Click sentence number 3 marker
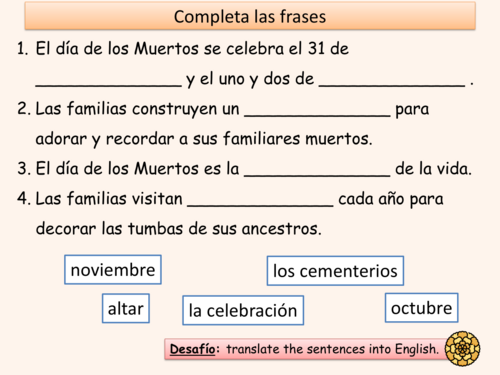The height and width of the screenshot is (375, 500). (24, 169)
